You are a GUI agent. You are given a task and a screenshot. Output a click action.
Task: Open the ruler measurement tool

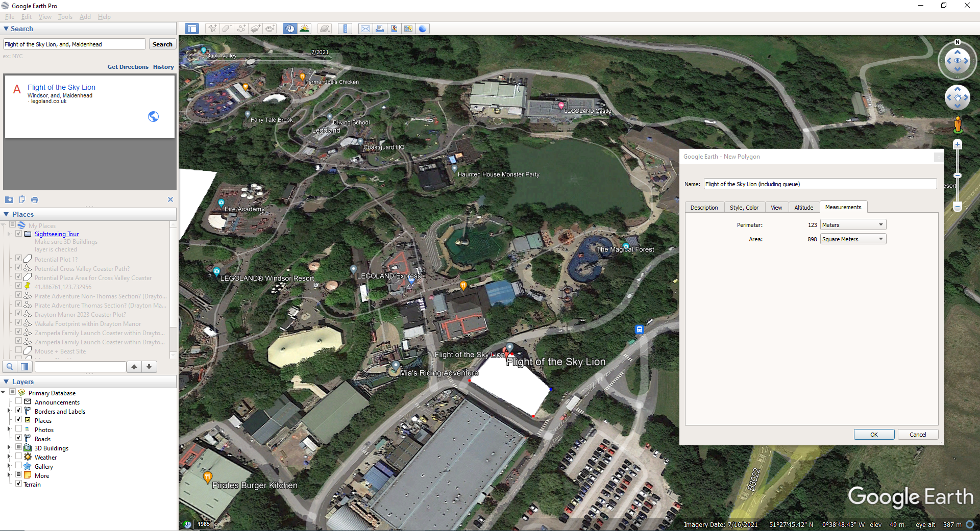(x=345, y=29)
